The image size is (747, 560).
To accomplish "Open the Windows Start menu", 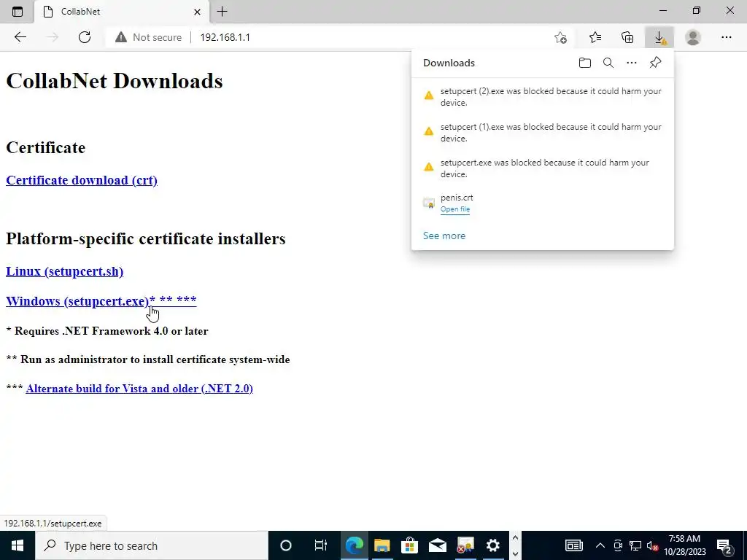I will point(18,545).
